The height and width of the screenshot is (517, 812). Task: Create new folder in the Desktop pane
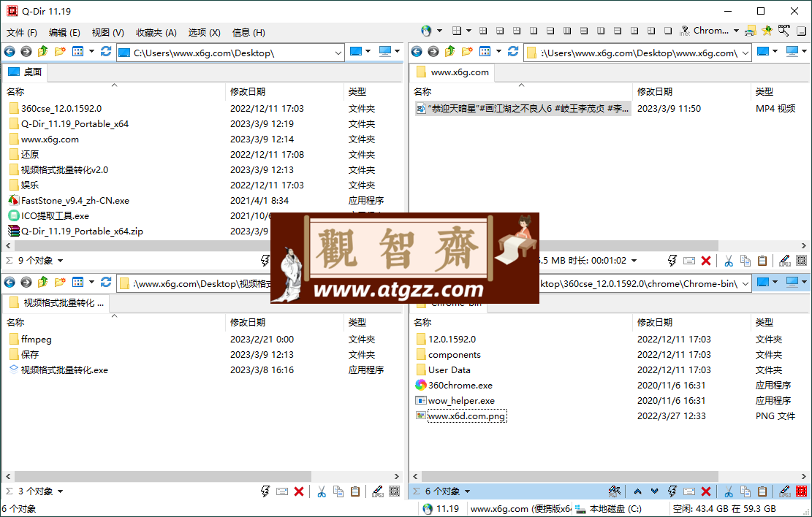(60, 51)
